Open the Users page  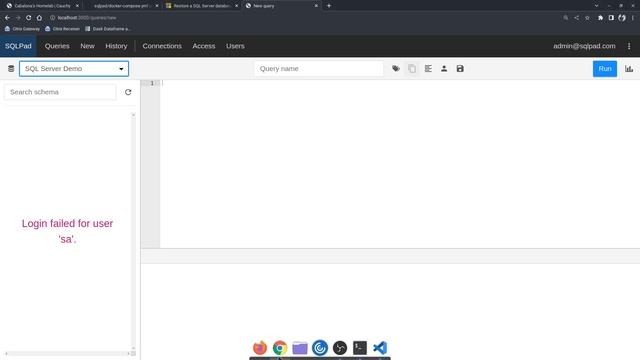click(236, 46)
